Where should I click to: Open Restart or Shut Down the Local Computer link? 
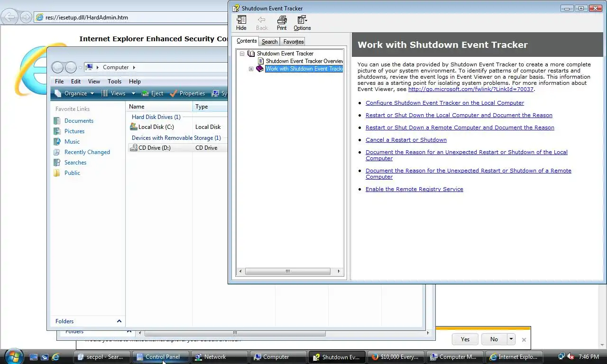[x=459, y=115]
